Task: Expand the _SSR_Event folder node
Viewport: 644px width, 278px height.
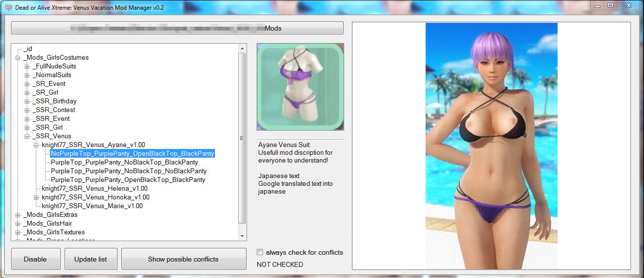Action: [x=27, y=119]
